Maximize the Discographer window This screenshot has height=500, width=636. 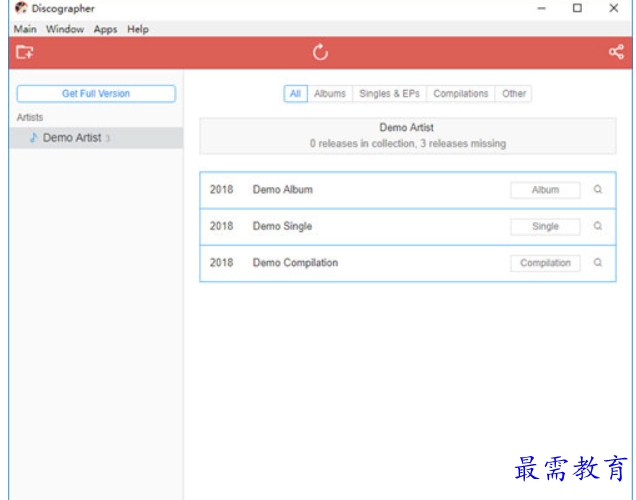[577, 8]
